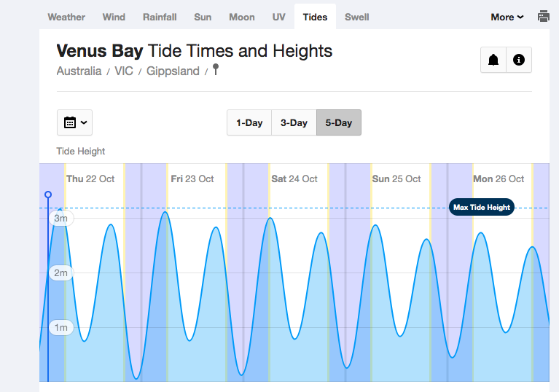Screen dimensions: 559x392
Task: Select the 5-Day view
Action: click(338, 122)
